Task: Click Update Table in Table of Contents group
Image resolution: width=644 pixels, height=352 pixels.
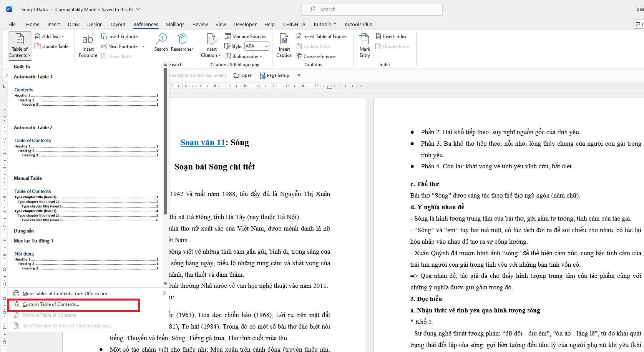Action: coord(51,46)
